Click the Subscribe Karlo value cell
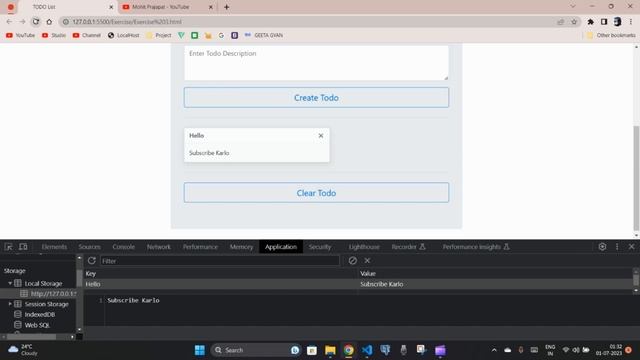 point(496,284)
